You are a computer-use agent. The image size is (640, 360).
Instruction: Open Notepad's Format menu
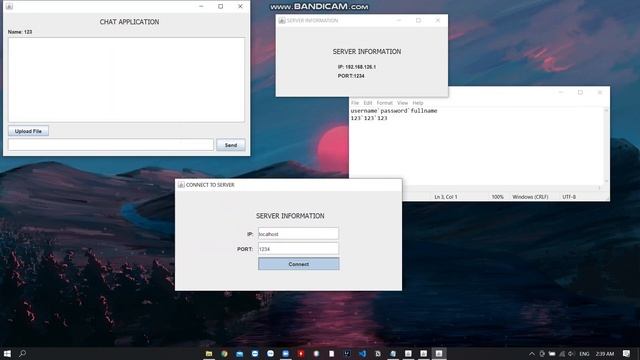[x=384, y=103]
